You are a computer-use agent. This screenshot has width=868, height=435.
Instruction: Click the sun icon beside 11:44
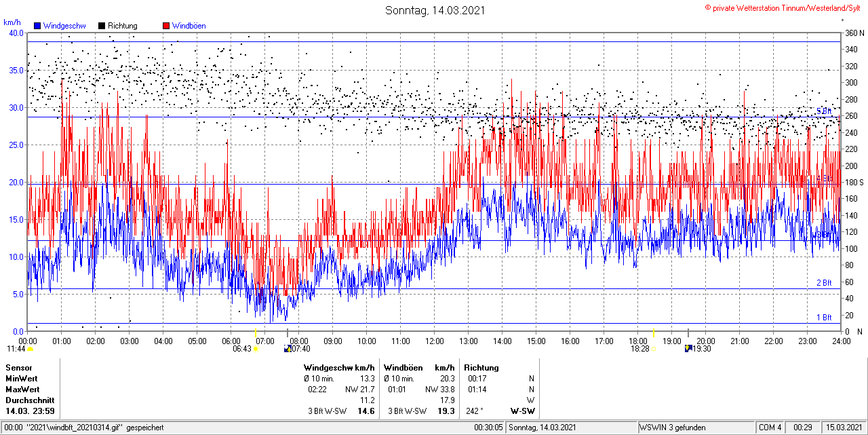(30, 349)
